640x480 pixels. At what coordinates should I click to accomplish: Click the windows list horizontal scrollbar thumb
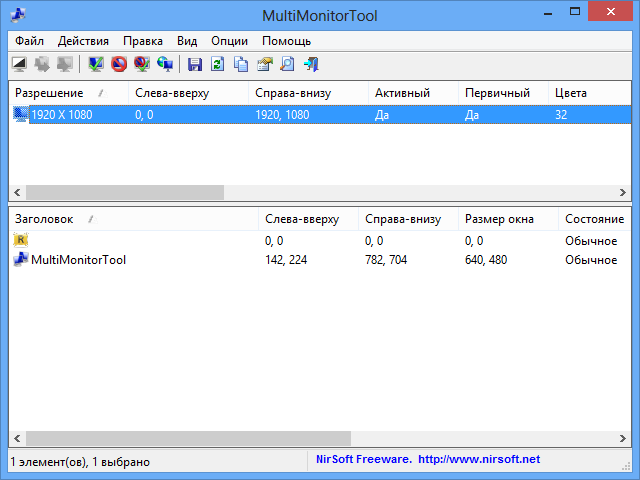189,438
